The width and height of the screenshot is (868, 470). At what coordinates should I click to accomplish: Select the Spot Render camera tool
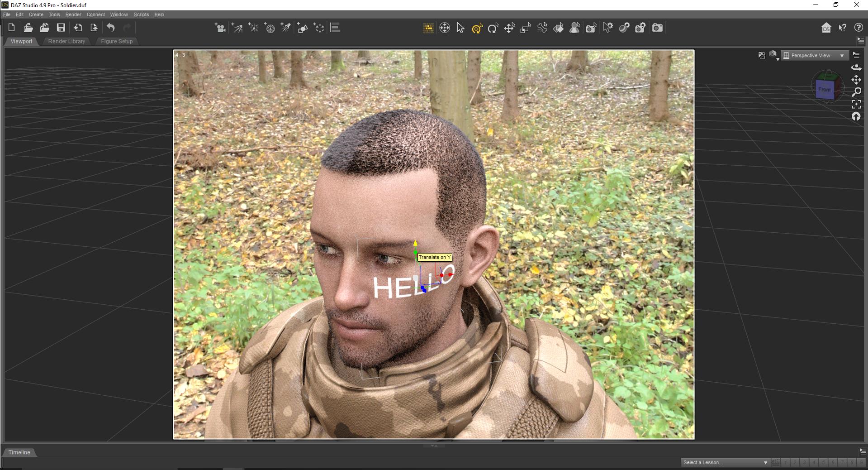pyautogui.click(x=591, y=28)
